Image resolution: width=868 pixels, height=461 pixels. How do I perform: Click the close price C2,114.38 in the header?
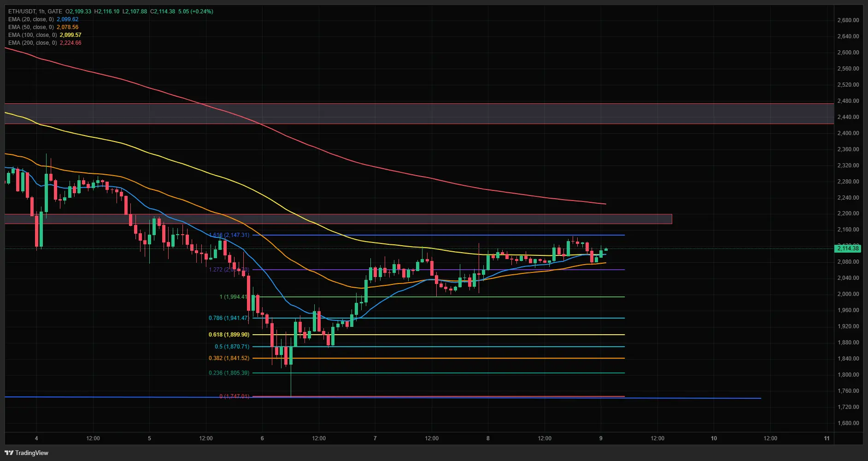[x=163, y=12]
